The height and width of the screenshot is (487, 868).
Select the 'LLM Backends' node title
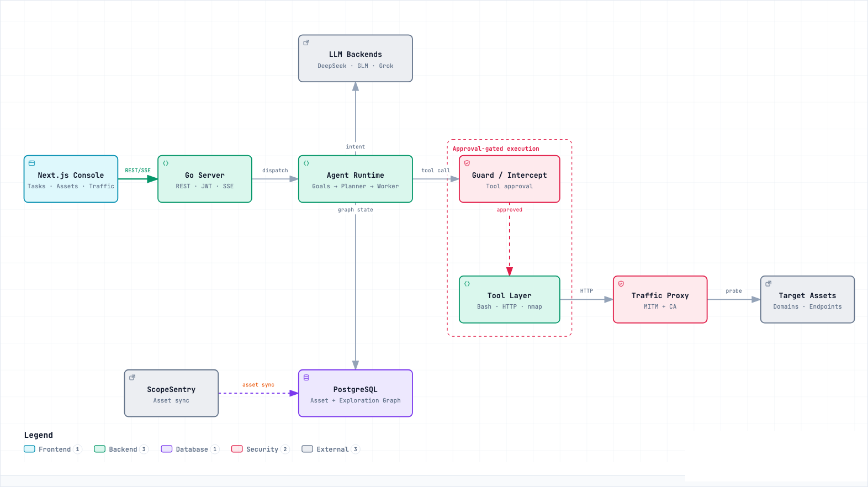(356, 54)
